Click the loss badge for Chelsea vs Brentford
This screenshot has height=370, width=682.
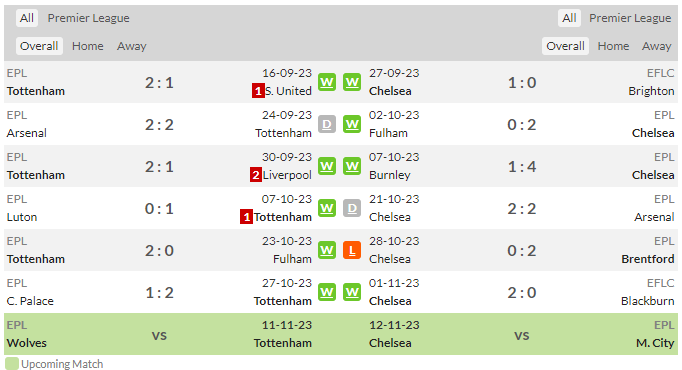[352, 250]
